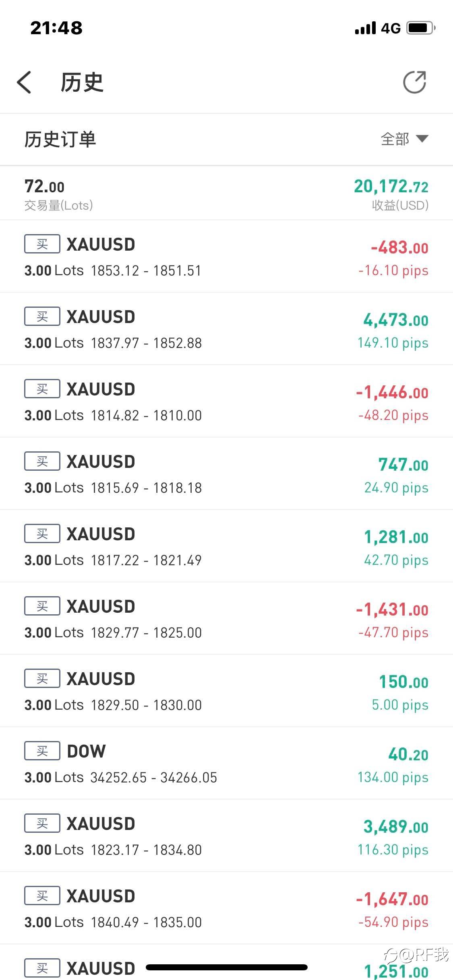Tap the back arrow icon
Image resolution: width=453 pixels, height=980 pixels.
24,82
